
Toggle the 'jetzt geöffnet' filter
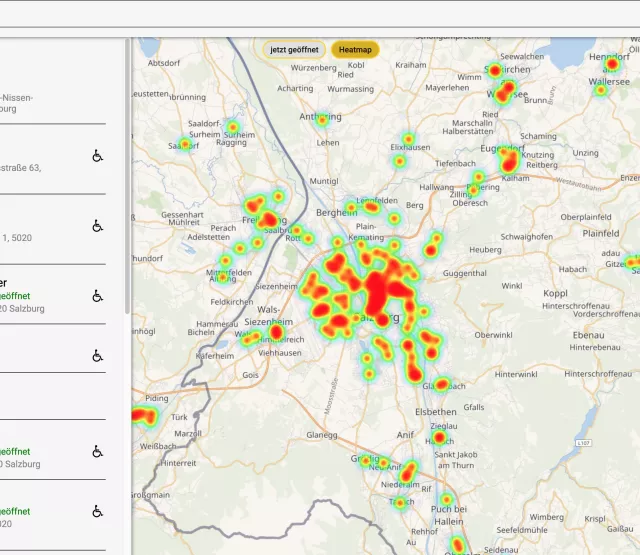[x=294, y=49]
